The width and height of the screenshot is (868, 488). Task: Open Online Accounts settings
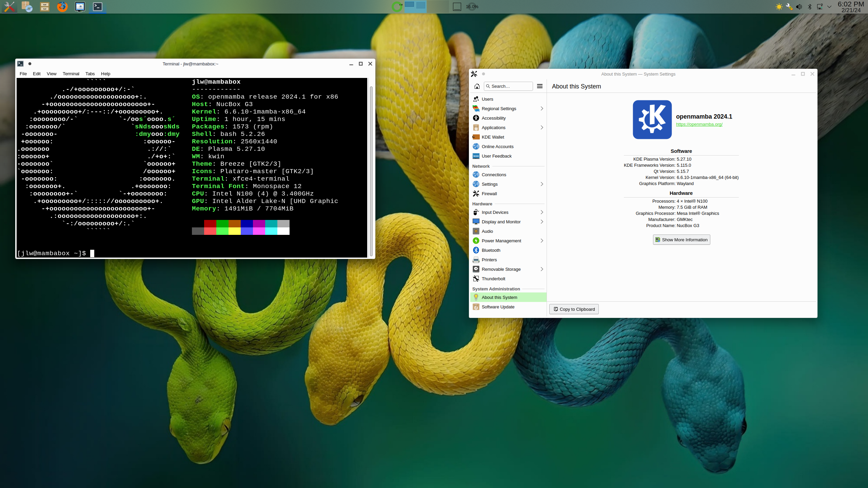(x=508, y=146)
